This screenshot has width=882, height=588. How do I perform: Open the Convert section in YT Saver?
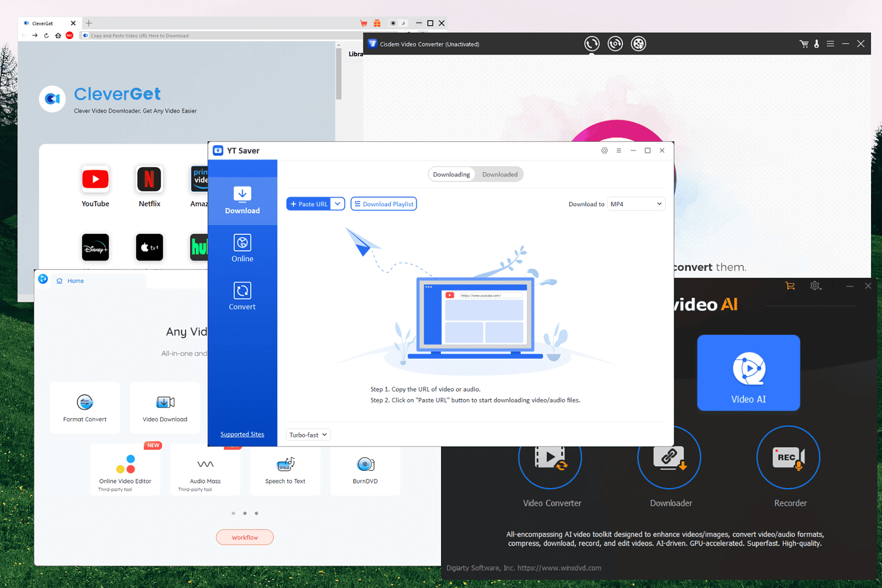(242, 296)
